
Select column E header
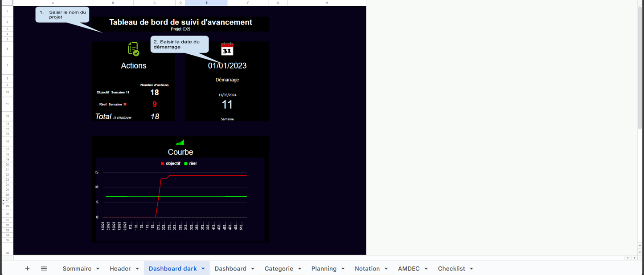pos(206,3)
